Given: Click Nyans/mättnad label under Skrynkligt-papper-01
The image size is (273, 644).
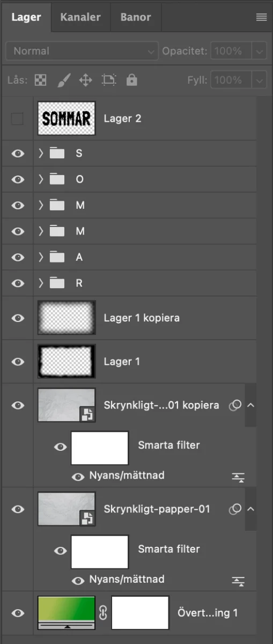Looking at the screenshot, I should pyautogui.click(x=127, y=580).
